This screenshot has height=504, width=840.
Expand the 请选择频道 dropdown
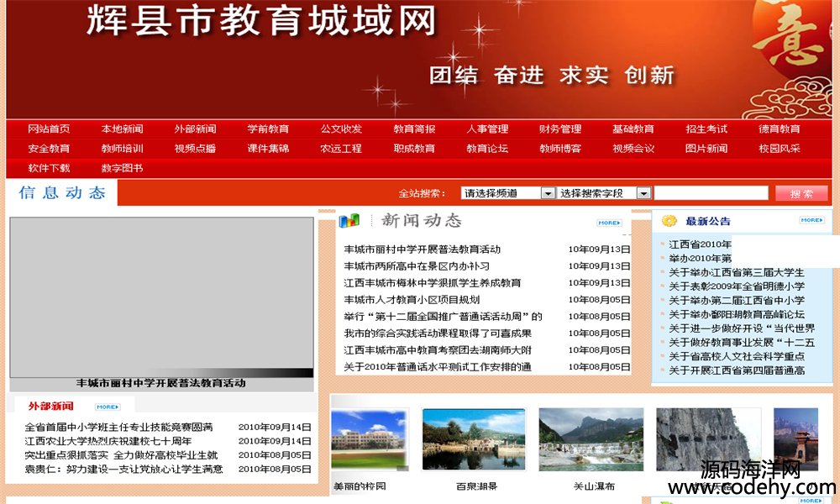click(508, 193)
